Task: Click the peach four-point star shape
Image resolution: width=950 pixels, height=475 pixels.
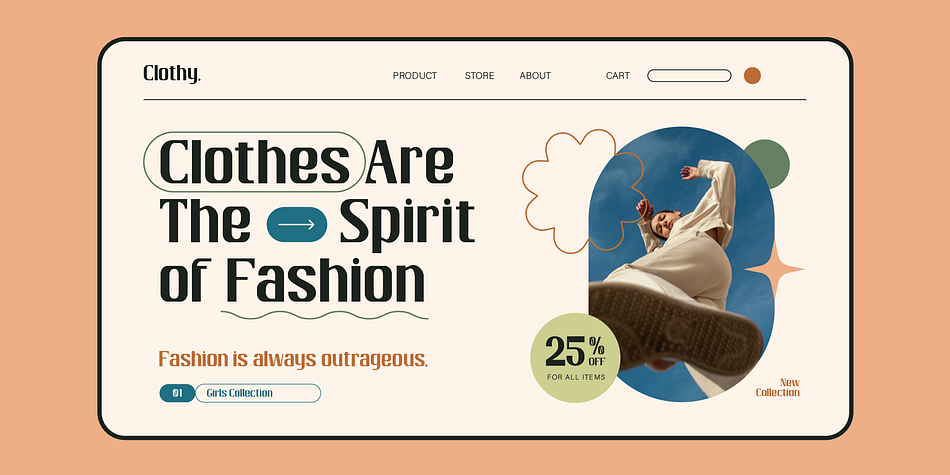Action: coord(774,268)
